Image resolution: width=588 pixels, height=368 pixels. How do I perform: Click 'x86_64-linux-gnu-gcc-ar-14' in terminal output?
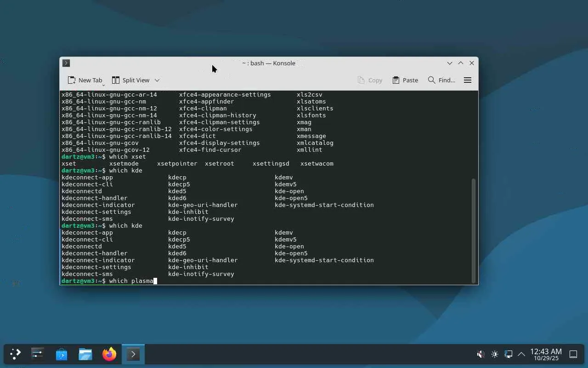[x=109, y=95]
